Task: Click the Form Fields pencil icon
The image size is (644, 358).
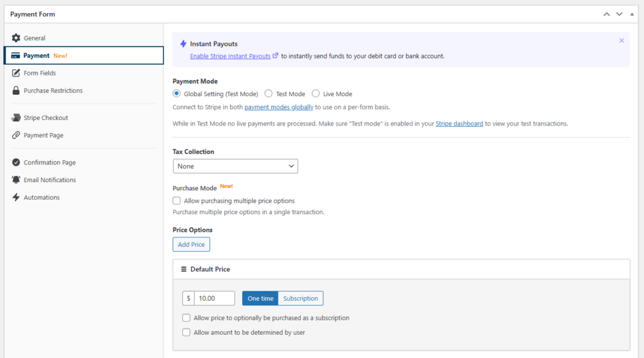Action: [16, 73]
